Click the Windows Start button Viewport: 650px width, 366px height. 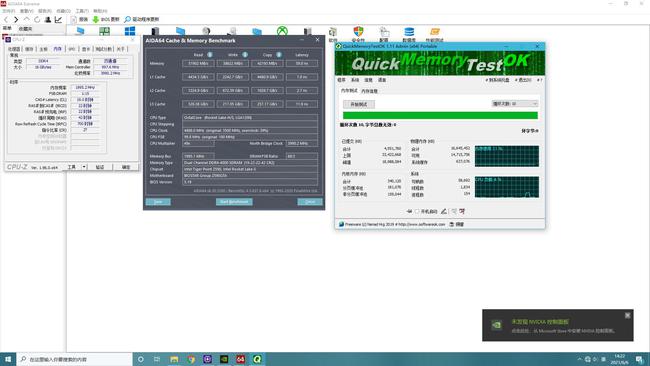point(8,359)
